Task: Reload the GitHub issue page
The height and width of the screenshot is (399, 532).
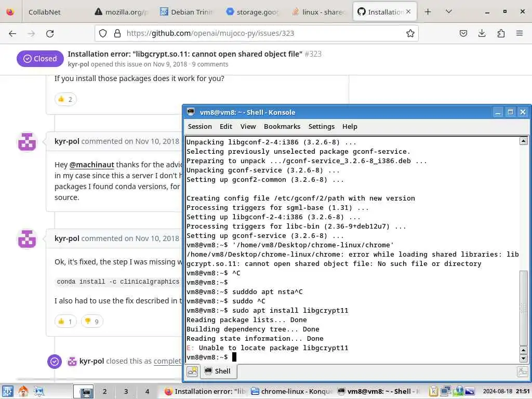Action: (50, 33)
